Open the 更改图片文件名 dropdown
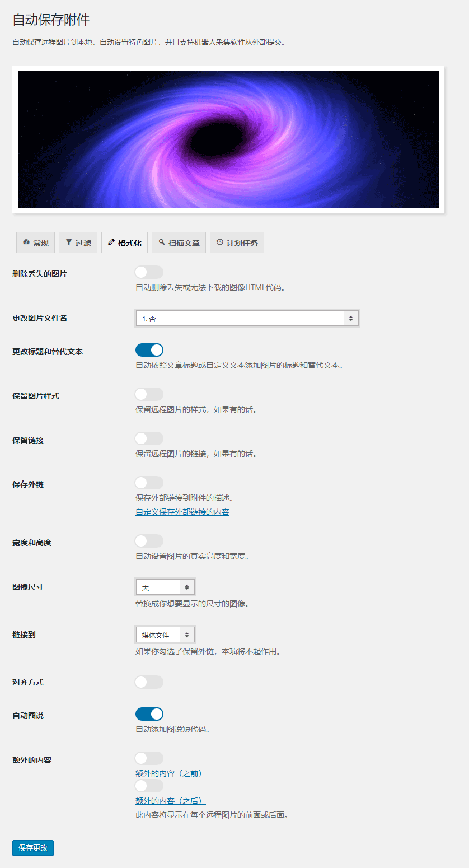Image resolution: width=469 pixels, height=868 pixels. coord(247,318)
